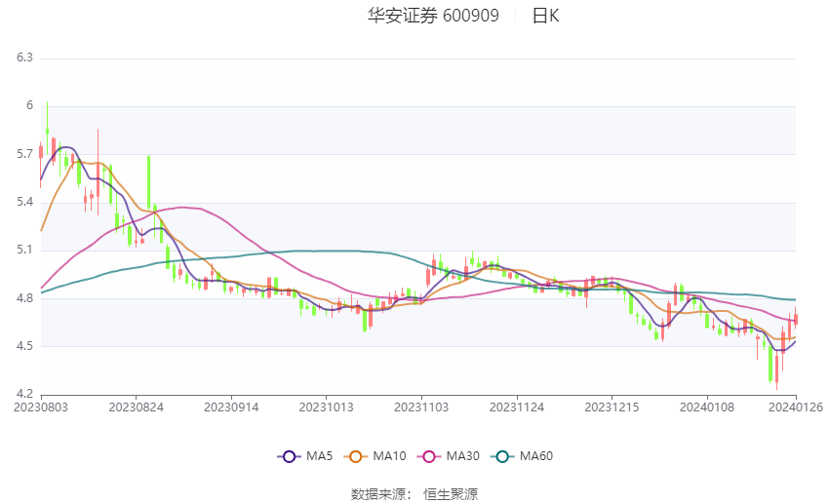Click the 20230824 x-axis date label

click(x=136, y=407)
